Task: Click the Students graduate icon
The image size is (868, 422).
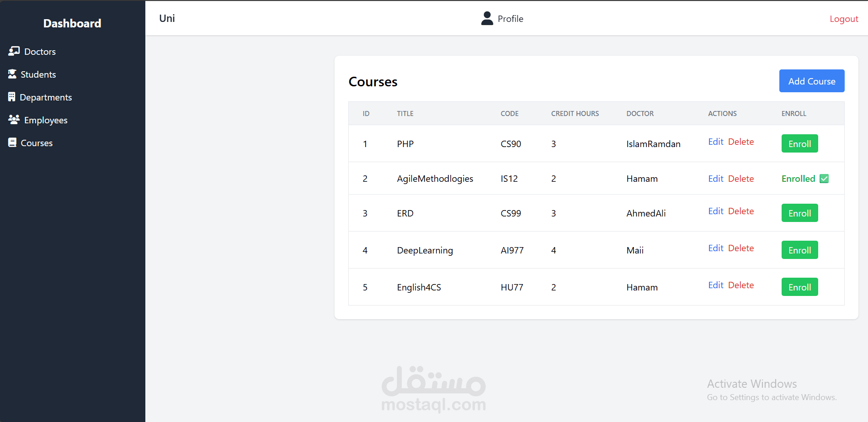Action: (x=12, y=74)
